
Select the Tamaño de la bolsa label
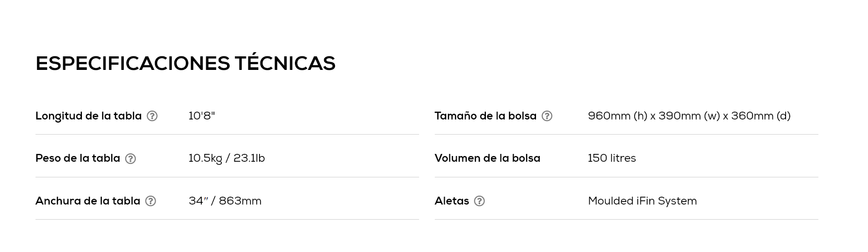coord(485,116)
